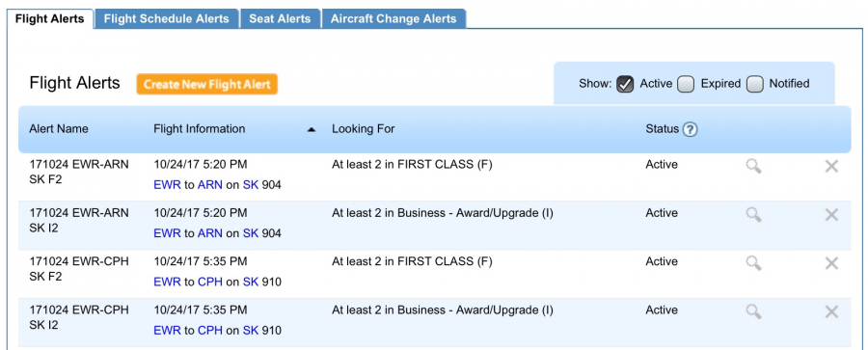This screenshot has width=868, height=350.
Task: Remove the EWR-CPH SK I2 alert
Action: [831, 311]
